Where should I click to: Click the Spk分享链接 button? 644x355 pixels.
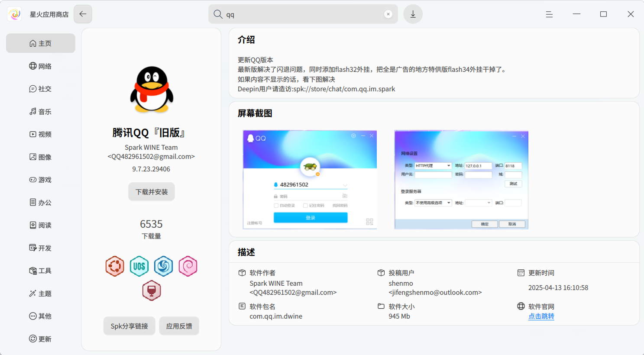point(129,326)
